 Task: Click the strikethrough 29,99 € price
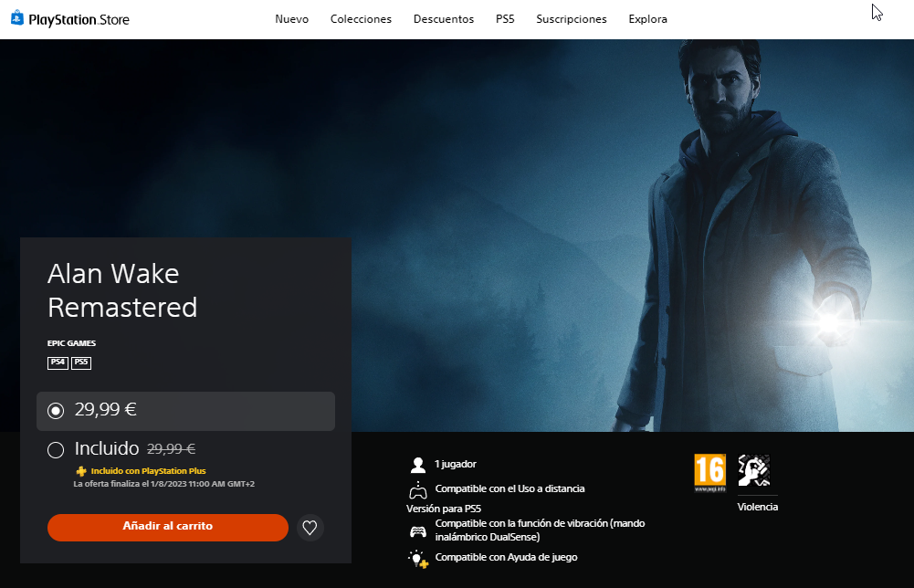[x=171, y=448]
